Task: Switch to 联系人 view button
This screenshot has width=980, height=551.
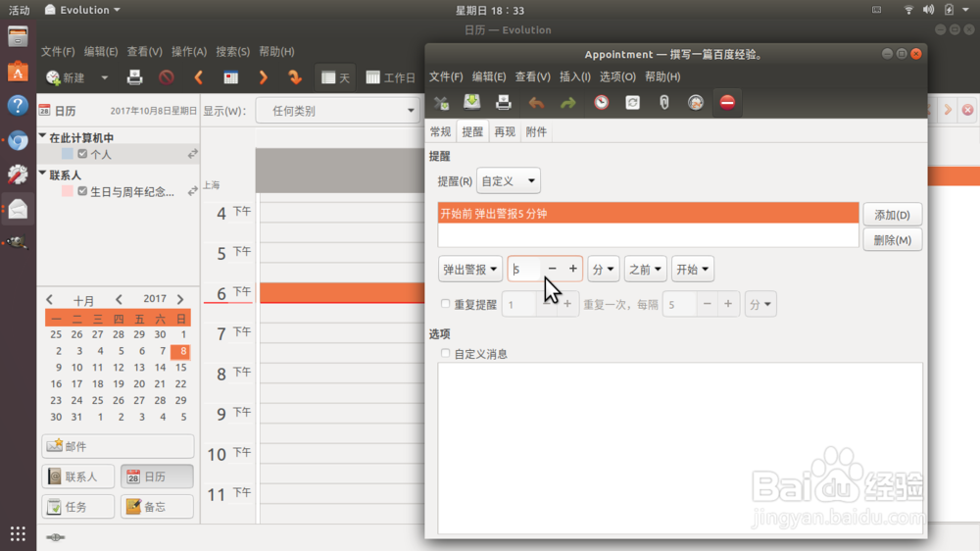Action: [78, 476]
